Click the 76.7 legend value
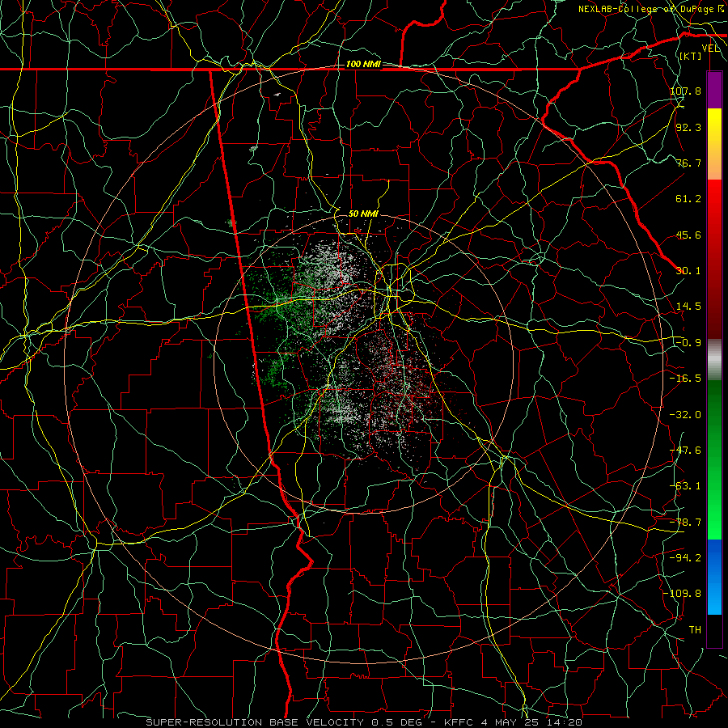Image resolution: width=728 pixels, height=728 pixels. [x=688, y=163]
